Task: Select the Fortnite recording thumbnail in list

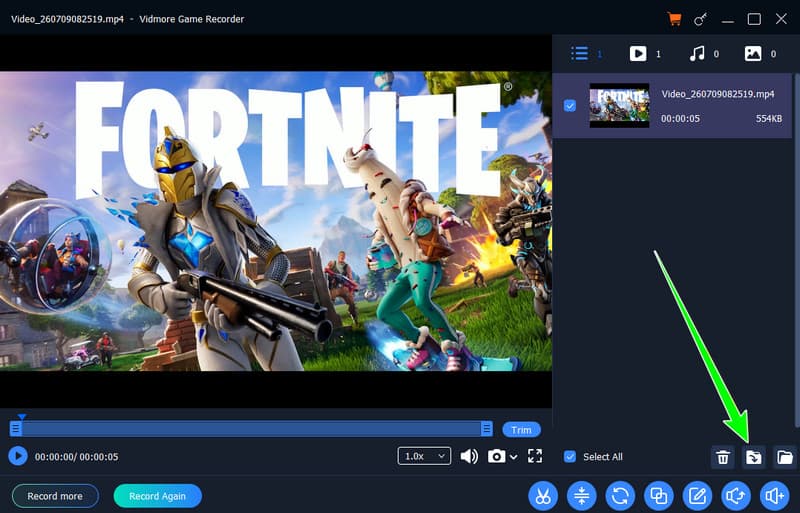Action: click(619, 106)
